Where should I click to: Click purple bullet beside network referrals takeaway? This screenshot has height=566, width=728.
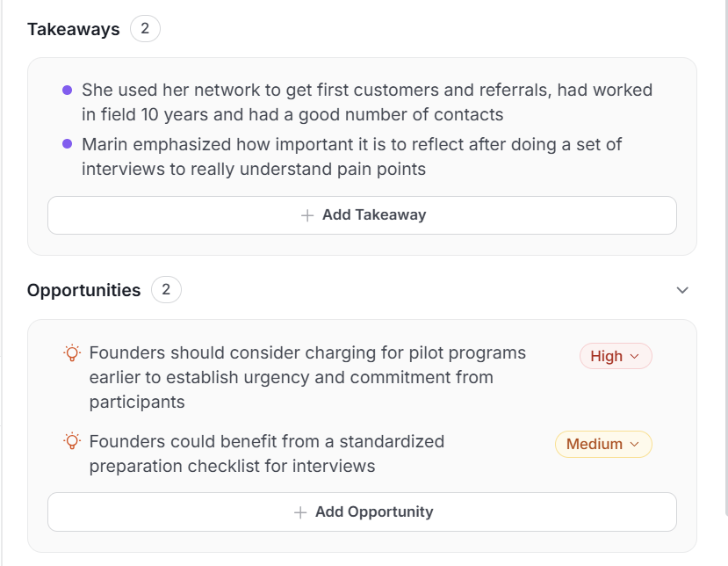(x=68, y=90)
